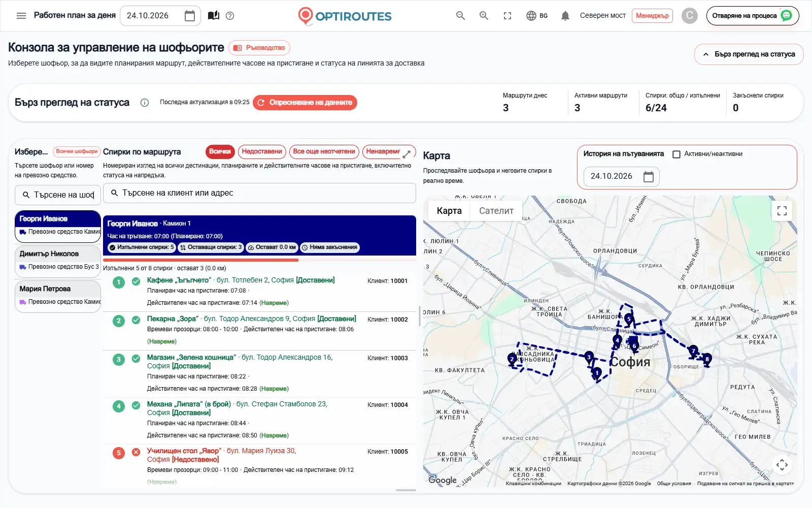Toggle fullscreen icon in top bar
The image size is (812, 508).
pyautogui.click(x=507, y=16)
